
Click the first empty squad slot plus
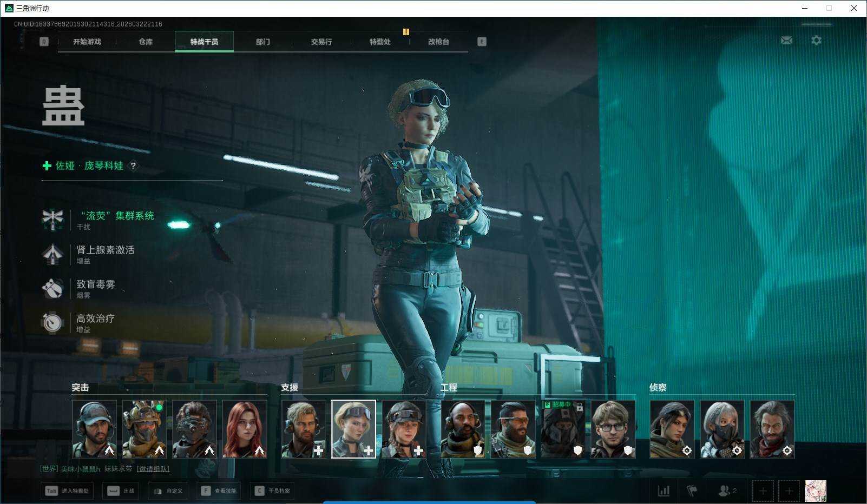[763, 491]
